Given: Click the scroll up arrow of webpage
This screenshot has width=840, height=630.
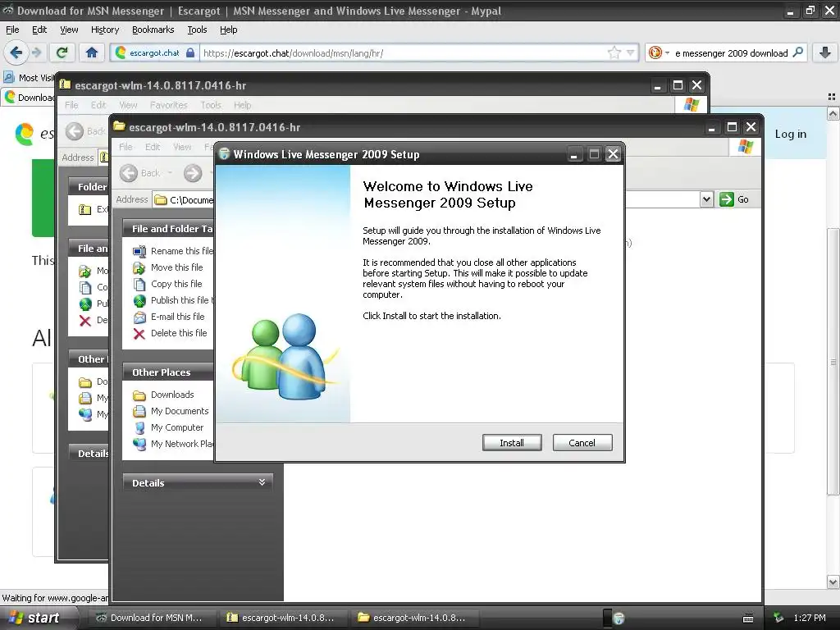Looking at the screenshot, I should click(x=833, y=113).
